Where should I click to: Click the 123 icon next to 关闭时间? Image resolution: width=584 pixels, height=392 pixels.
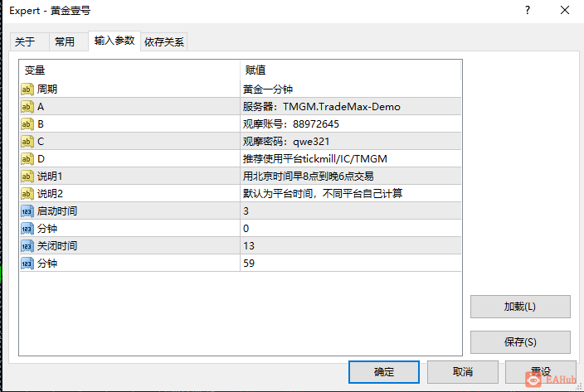(27, 246)
